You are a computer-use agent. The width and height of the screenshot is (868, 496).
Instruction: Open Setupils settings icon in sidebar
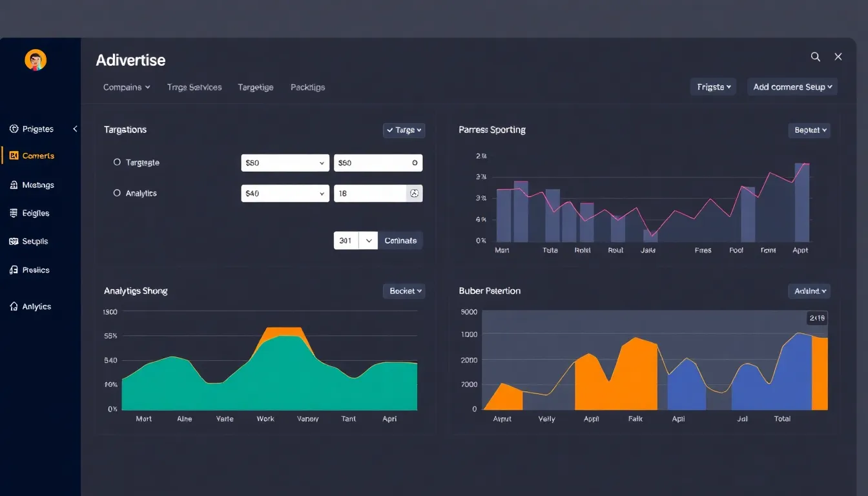[14, 241]
